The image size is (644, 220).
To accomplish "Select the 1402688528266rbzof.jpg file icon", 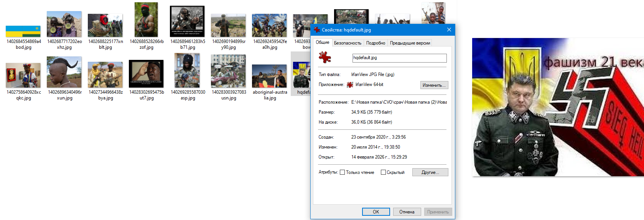I will pos(146,20).
